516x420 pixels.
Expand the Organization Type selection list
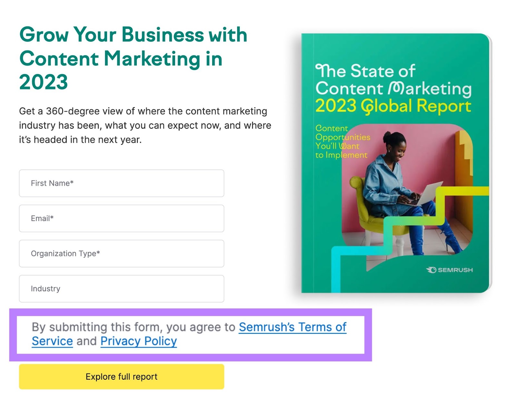pyautogui.click(x=122, y=254)
